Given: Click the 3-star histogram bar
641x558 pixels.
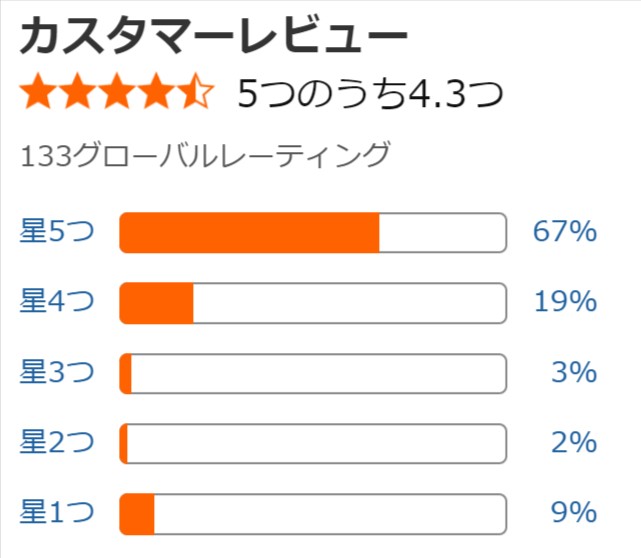Looking at the screenshot, I should coord(313,374).
